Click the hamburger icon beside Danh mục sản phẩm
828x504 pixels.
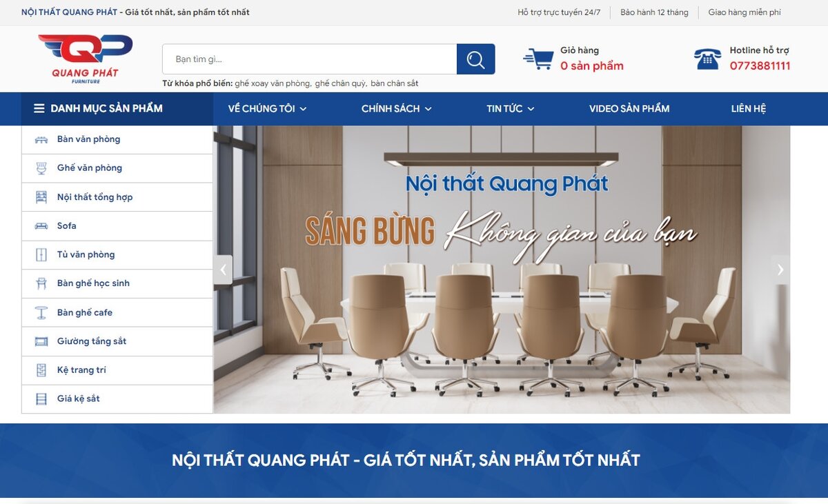tap(39, 108)
